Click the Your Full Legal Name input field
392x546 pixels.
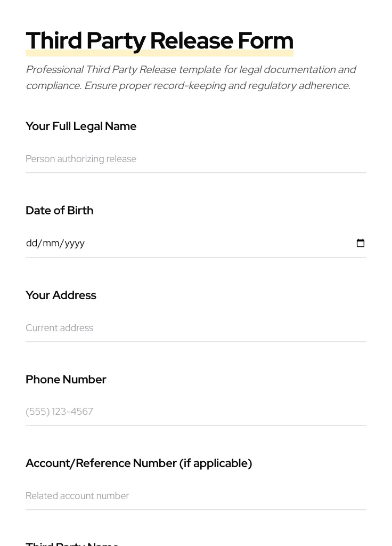[195, 159]
